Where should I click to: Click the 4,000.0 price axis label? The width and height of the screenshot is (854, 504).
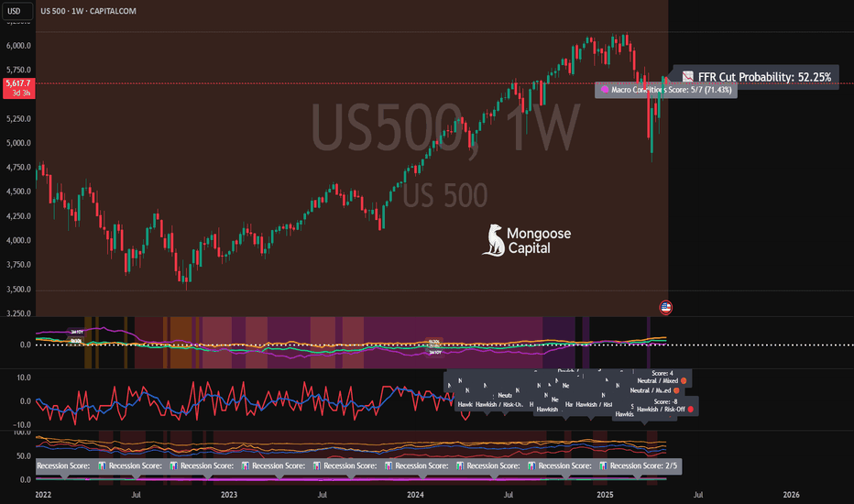point(18,240)
